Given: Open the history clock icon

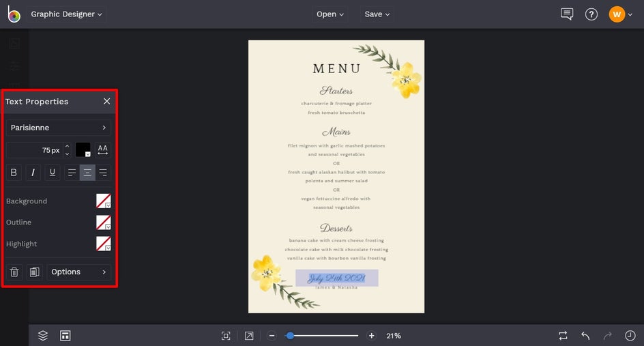Looking at the screenshot, I should tap(630, 336).
